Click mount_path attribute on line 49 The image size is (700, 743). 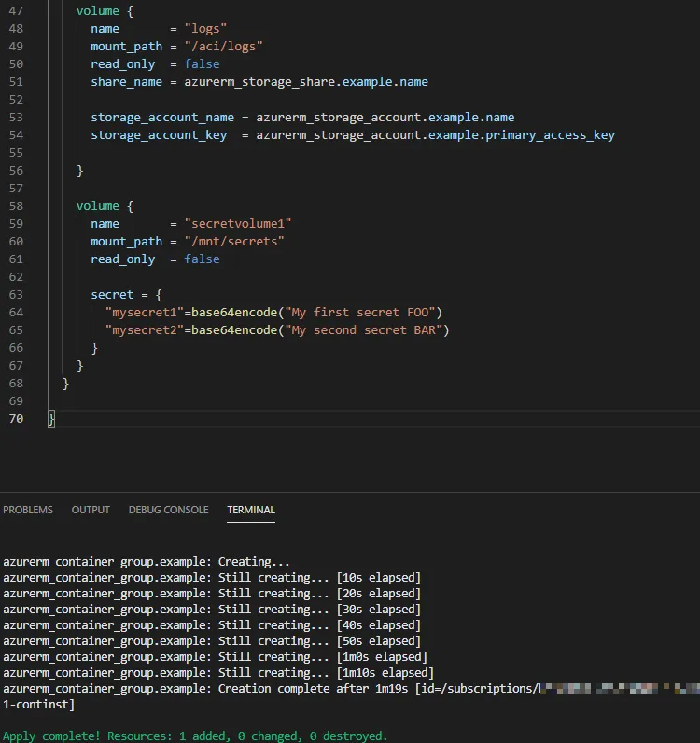[127, 47]
